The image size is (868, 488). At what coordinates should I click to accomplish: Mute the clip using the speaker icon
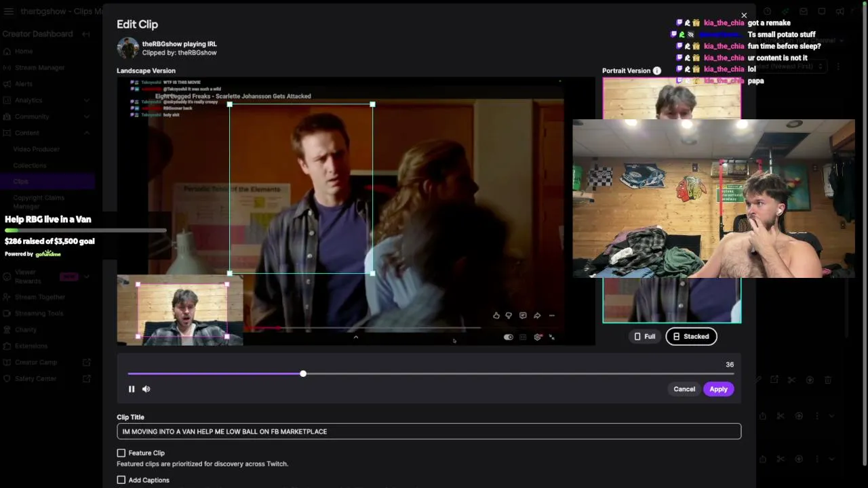coord(146,389)
